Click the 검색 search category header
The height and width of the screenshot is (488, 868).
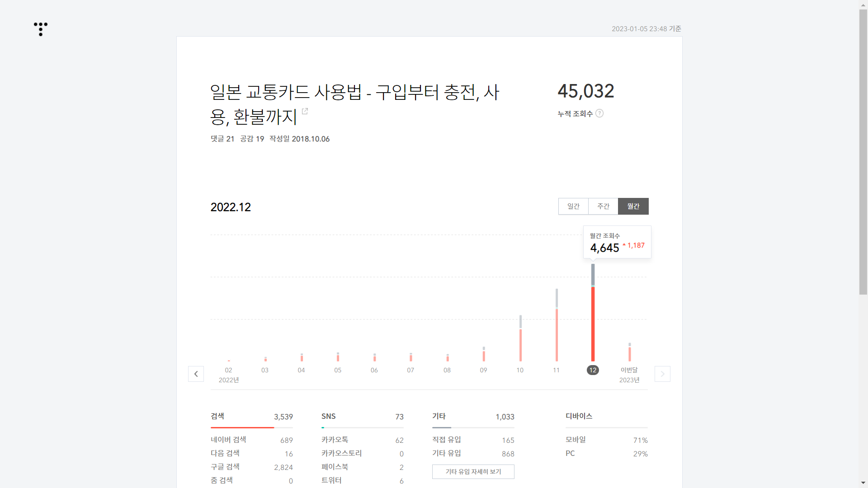pyautogui.click(x=217, y=416)
